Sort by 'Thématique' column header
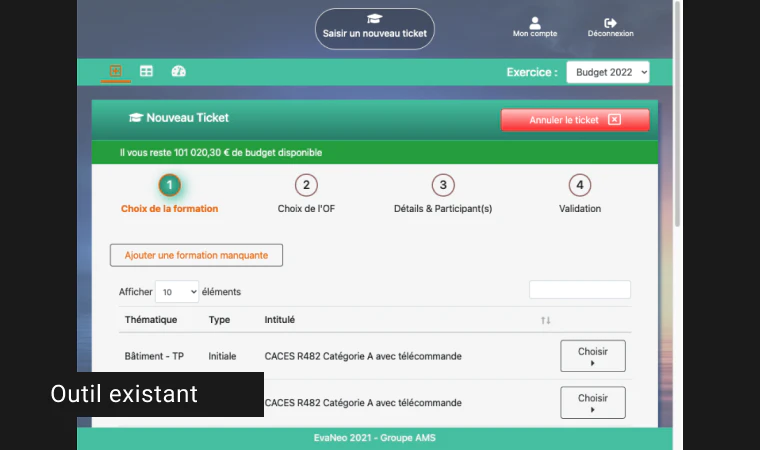Viewport: 760px width, 450px height. pos(151,320)
